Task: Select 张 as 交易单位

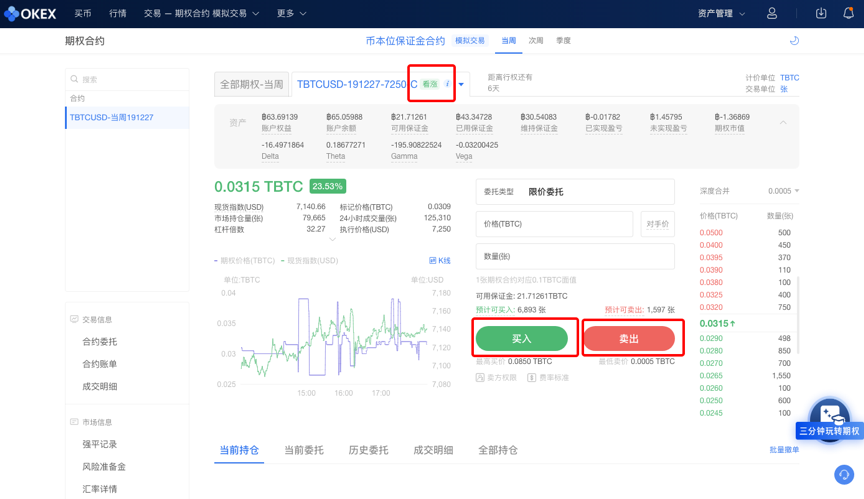Action: pyautogui.click(x=784, y=89)
